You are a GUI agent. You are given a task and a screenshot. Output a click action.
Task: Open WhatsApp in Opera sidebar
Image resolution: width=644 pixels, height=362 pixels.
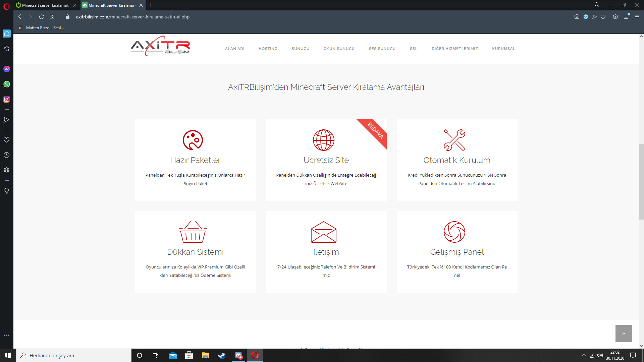(7, 84)
